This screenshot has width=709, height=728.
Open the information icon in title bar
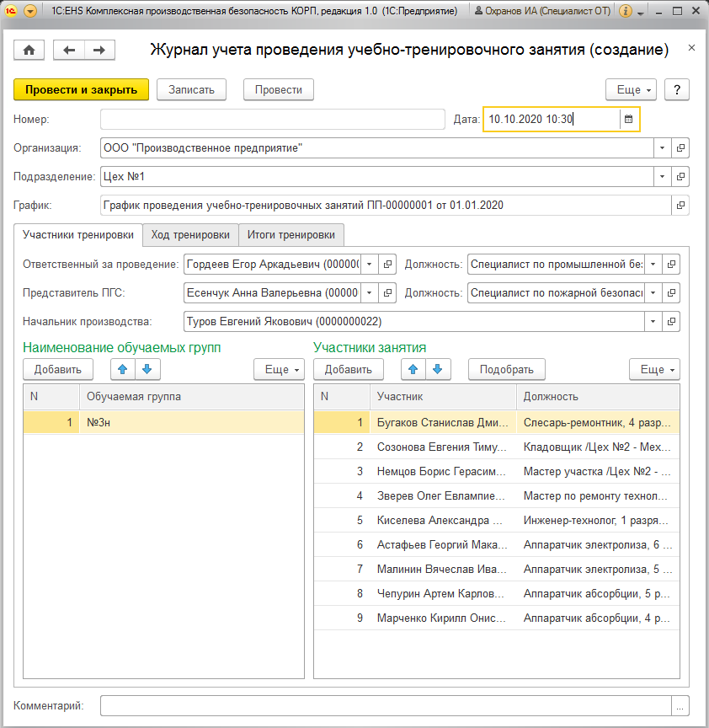(x=626, y=11)
